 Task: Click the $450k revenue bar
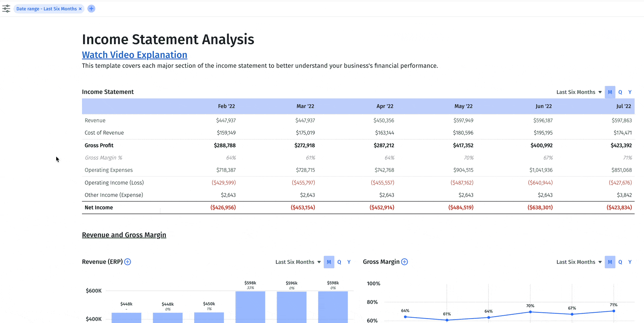point(209,318)
